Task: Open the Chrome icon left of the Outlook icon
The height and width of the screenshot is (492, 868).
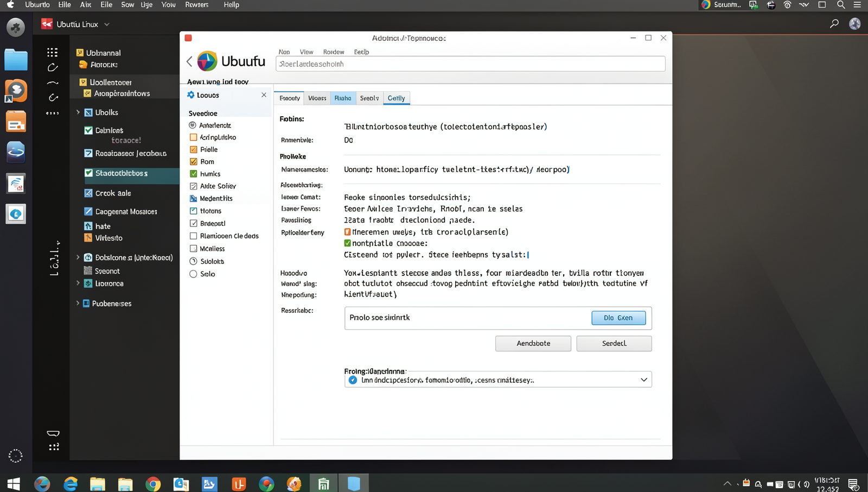Action: pyautogui.click(x=154, y=483)
